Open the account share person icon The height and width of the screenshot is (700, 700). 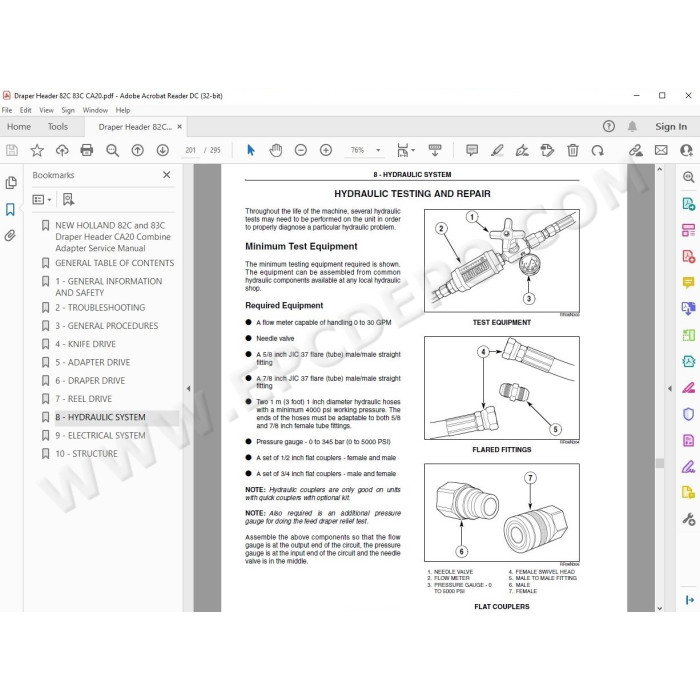[686, 150]
